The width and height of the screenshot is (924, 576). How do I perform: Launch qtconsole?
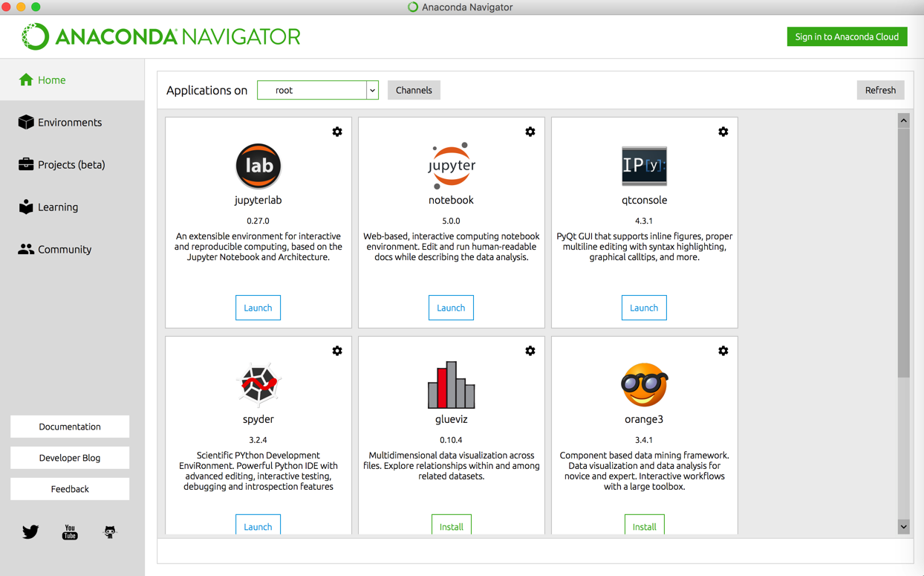[x=644, y=308]
